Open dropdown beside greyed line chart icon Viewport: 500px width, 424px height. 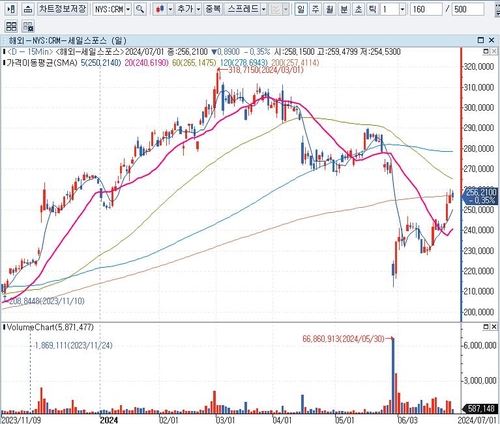[x=286, y=9]
